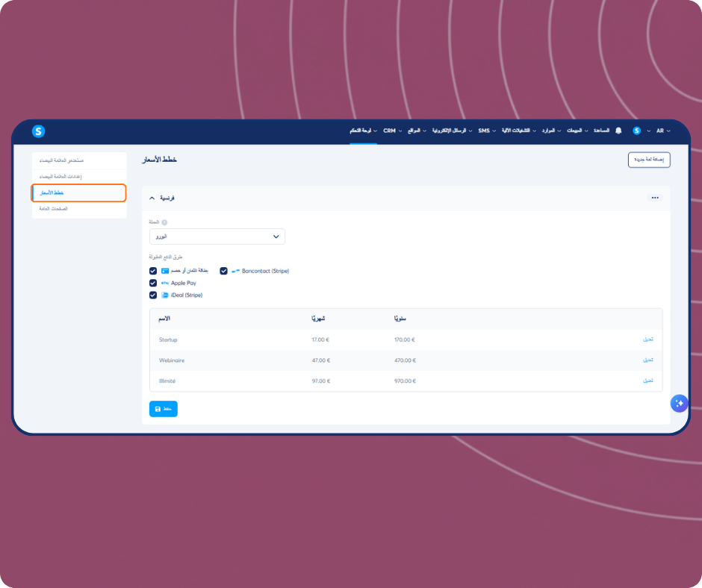Image resolution: width=702 pixels, height=588 pixels.
Task: Click تعديل link for Illimité plan
Action: [647, 381]
